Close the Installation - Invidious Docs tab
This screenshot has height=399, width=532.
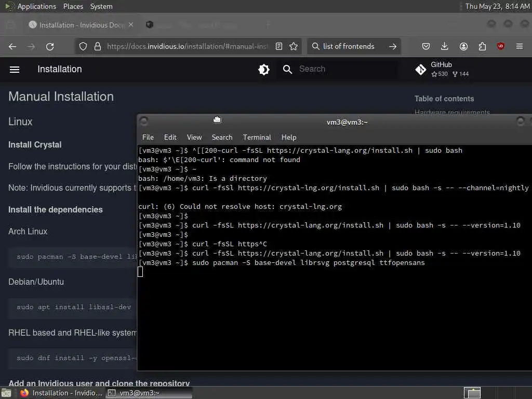point(131,25)
